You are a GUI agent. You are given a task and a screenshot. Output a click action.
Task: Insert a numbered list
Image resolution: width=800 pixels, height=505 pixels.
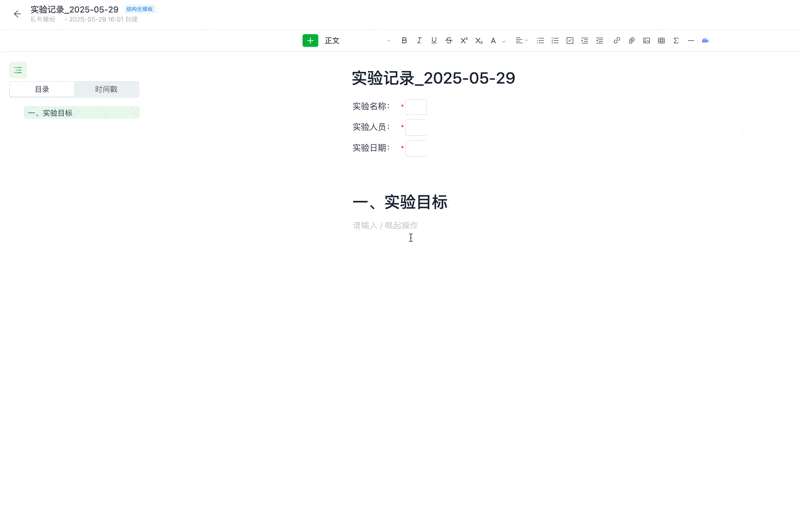coord(555,41)
